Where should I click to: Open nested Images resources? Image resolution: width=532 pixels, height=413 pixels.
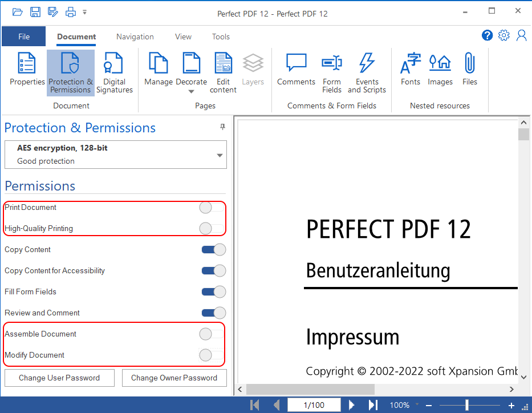(440, 69)
